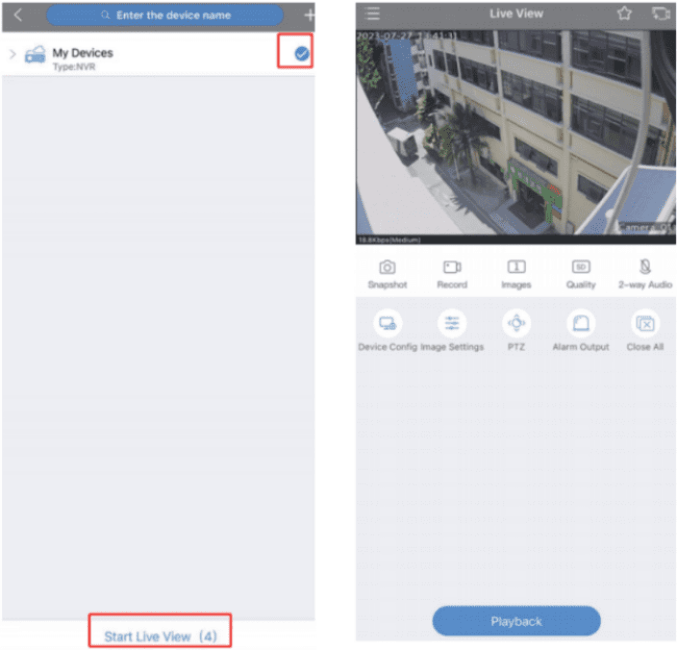The image size is (677, 650).
Task: Expand the My Devices tree arrow
Action: (x=13, y=54)
